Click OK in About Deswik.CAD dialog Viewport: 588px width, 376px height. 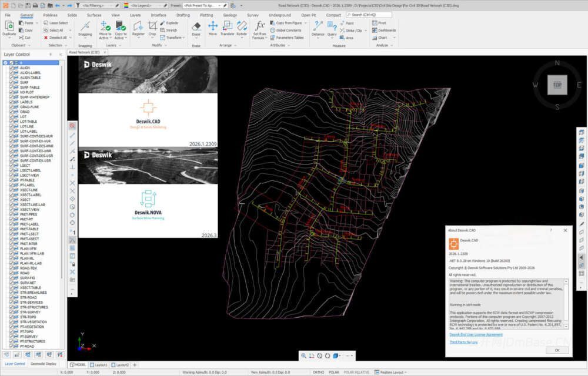point(557,350)
